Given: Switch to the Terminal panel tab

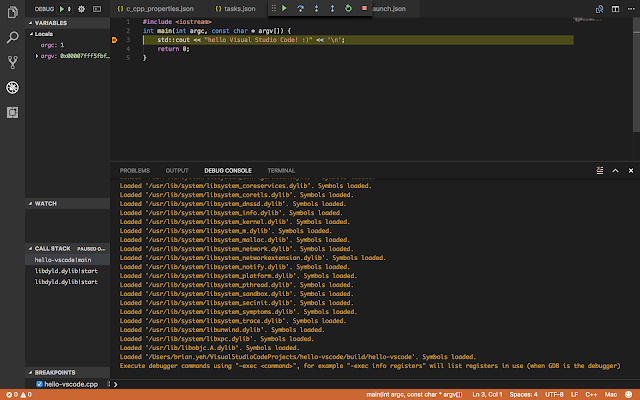Looking at the screenshot, I should pos(281,171).
